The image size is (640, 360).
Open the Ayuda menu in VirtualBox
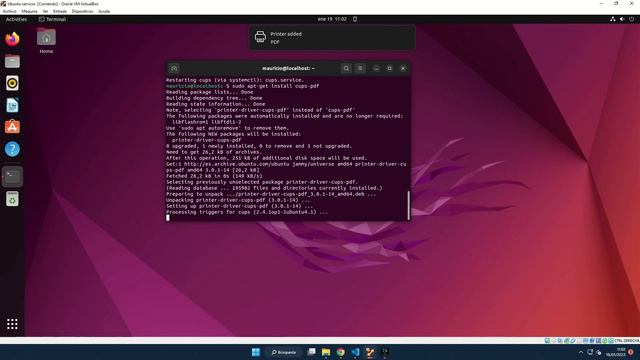coord(104,11)
